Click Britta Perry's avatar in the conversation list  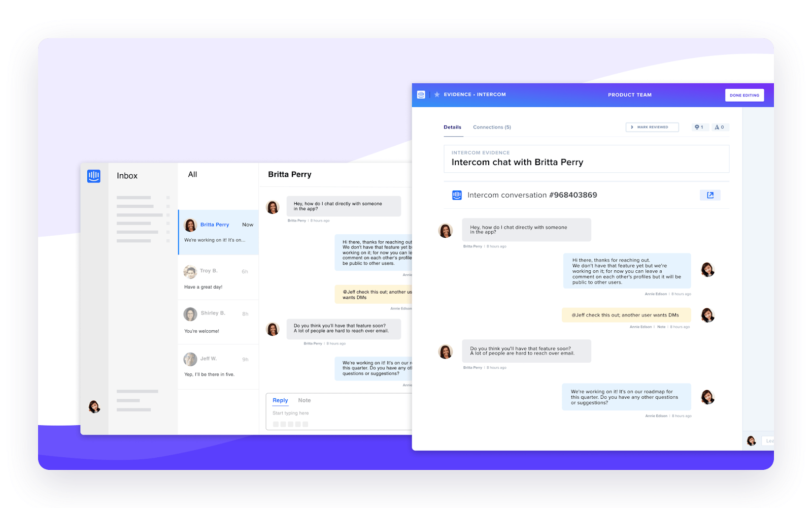190,225
